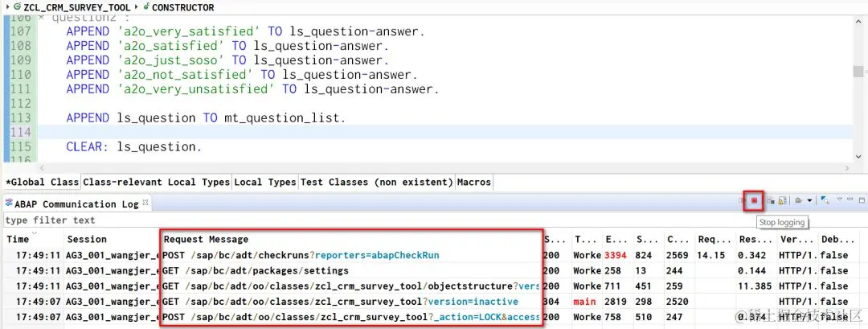This screenshot has height=329, width=868.
Task: Open the view menu triangle of log panel
Action: (x=839, y=199)
